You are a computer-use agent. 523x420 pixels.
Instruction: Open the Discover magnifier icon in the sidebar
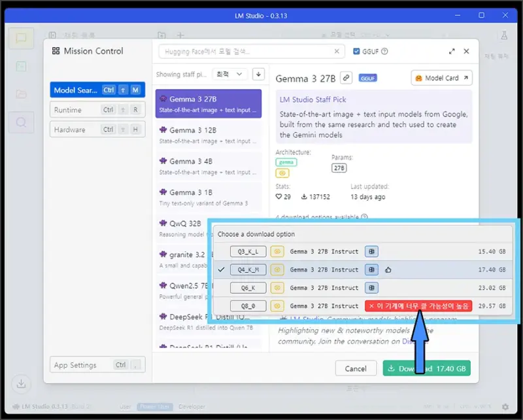coord(21,122)
